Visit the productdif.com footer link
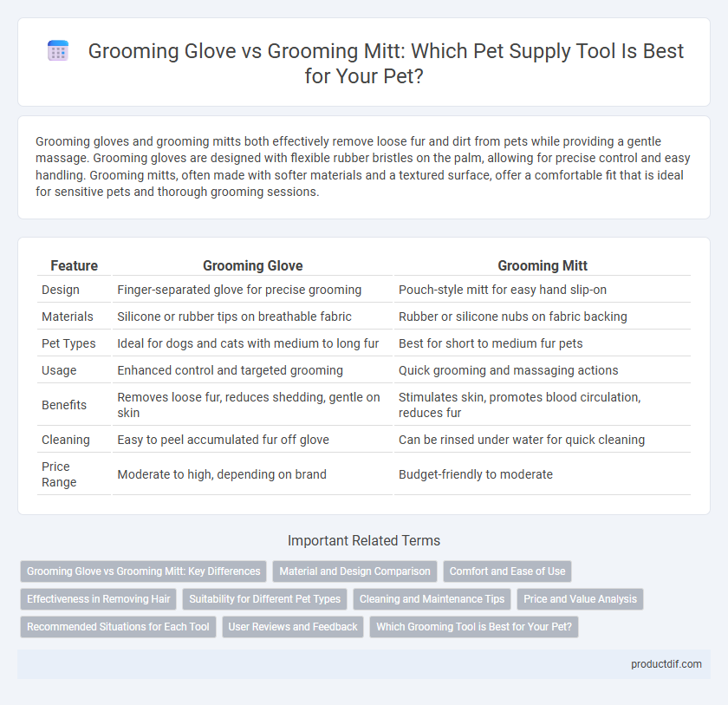The image size is (728, 705). (666, 664)
